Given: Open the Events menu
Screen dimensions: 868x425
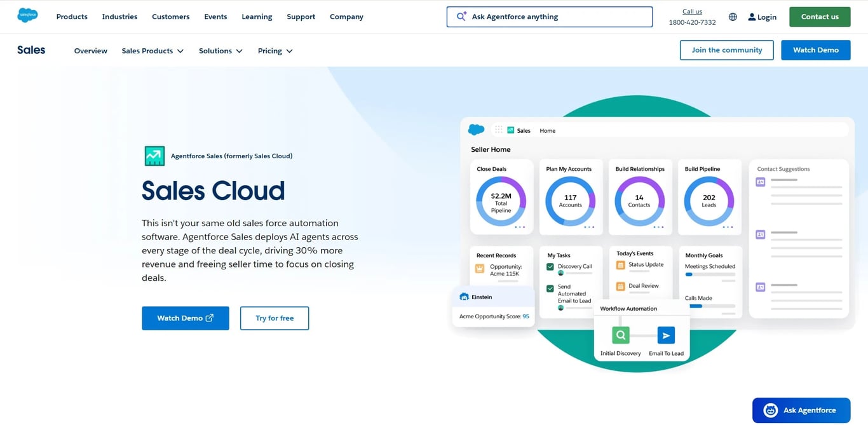Looking at the screenshot, I should (x=215, y=17).
